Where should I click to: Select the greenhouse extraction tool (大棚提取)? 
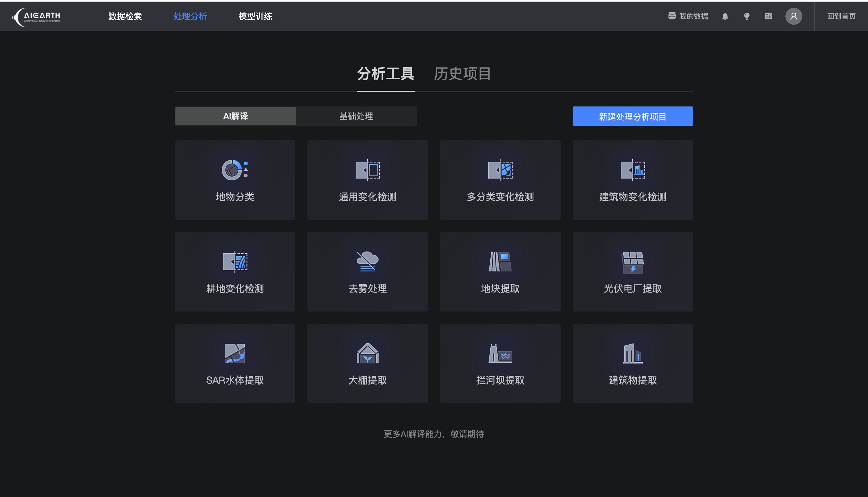pyautogui.click(x=367, y=363)
